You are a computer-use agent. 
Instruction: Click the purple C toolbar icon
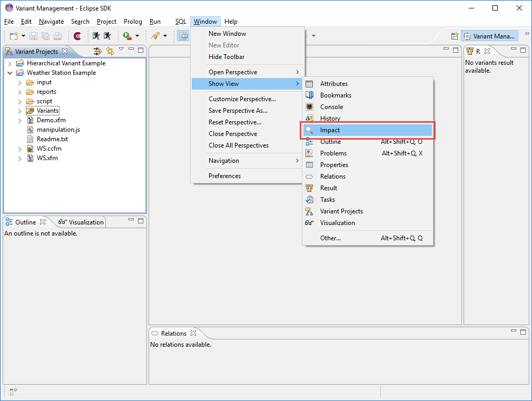point(77,36)
